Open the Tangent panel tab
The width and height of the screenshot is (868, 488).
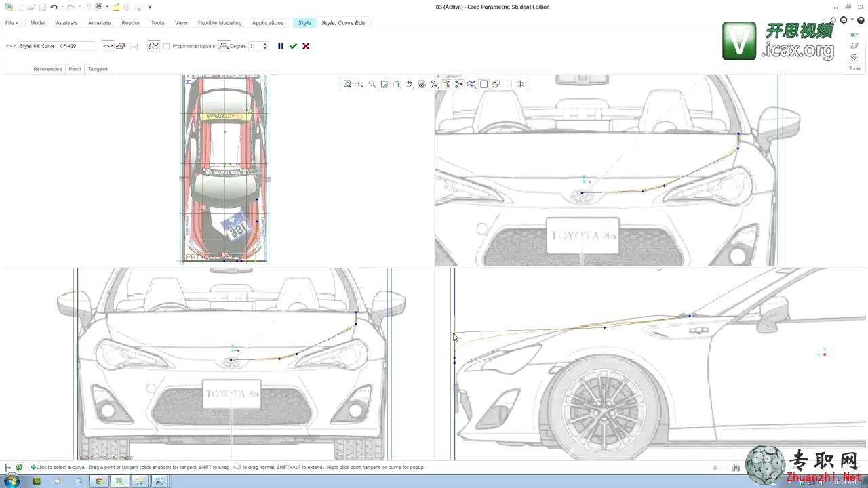pyautogui.click(x=98, y=69)
